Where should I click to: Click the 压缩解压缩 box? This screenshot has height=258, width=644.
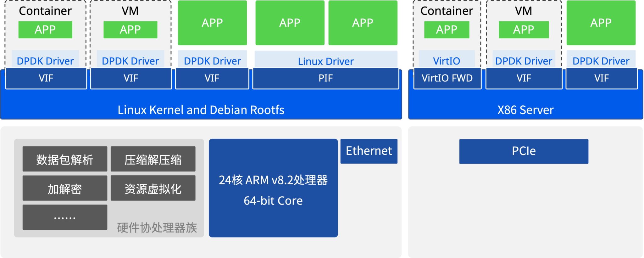[x=153, y=159]
